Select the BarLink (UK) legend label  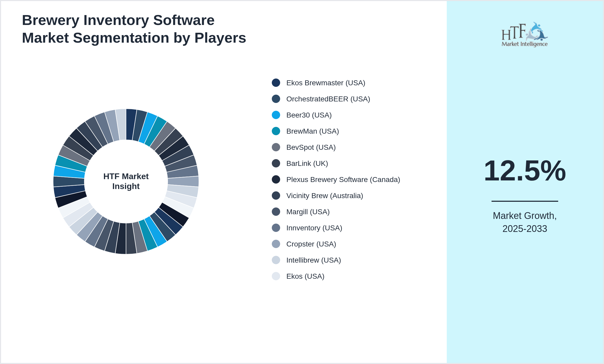coord(307,164)
